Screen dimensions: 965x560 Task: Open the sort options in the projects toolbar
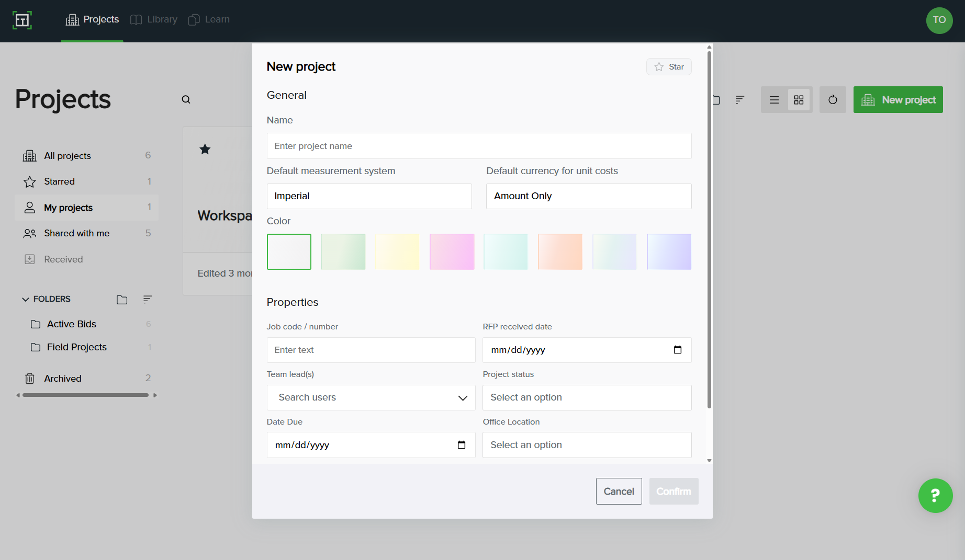click(739, 100)
